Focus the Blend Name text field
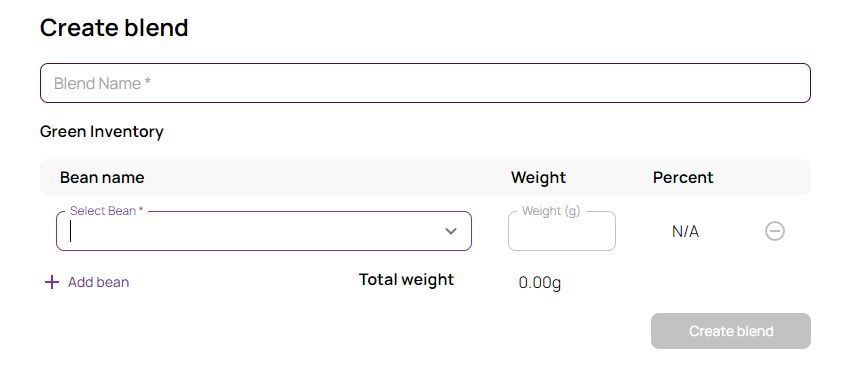This screenshot has height=380, width=853. tap(425, 83)
